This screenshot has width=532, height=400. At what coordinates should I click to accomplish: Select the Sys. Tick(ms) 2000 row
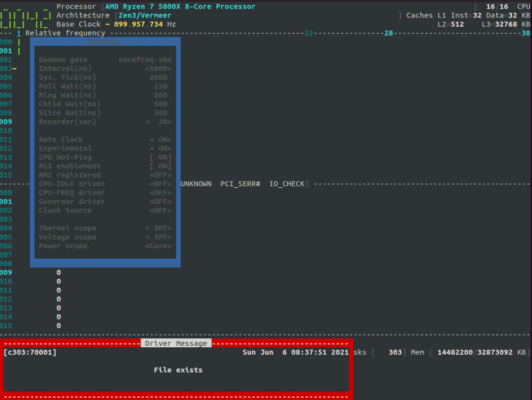[105, 77]
